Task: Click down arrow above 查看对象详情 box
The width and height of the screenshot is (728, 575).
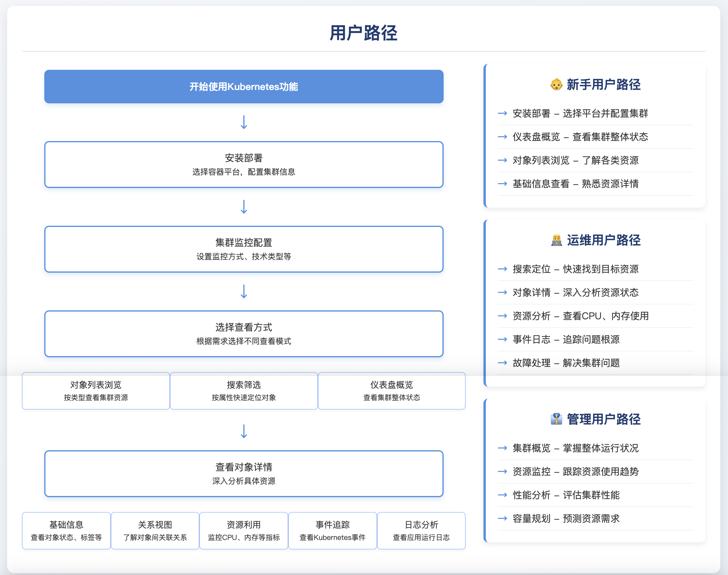Action: click(x=244, y=431)
